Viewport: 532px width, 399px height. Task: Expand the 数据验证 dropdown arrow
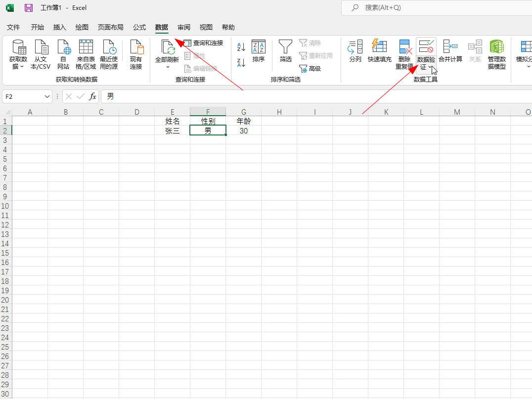tap(430, 67)
